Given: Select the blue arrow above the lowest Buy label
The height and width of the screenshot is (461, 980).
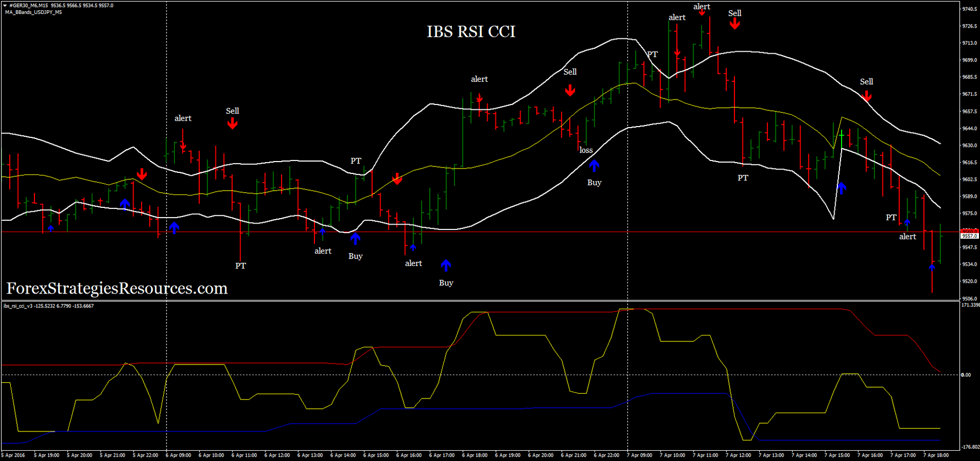Looking at the screenshot, I should pyautogui.click(x=446, y=265).
